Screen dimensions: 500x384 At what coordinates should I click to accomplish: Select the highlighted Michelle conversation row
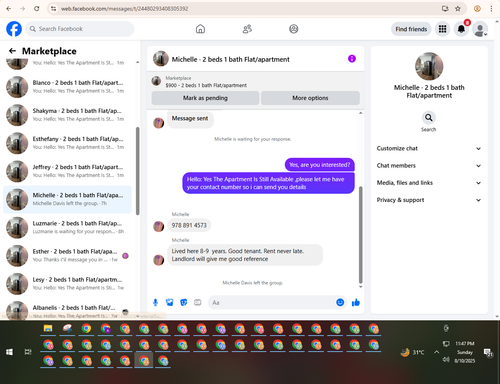[68, 199]
